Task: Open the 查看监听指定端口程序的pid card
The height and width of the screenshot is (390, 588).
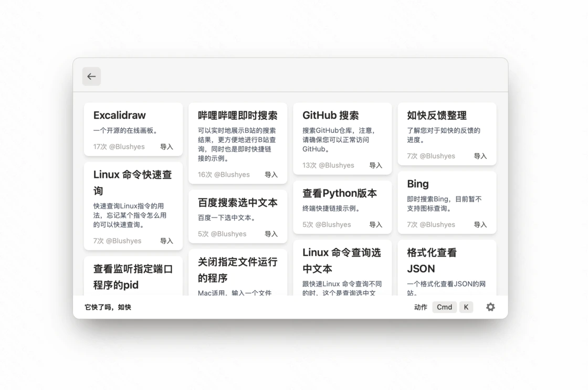Action: coord(133,277)
